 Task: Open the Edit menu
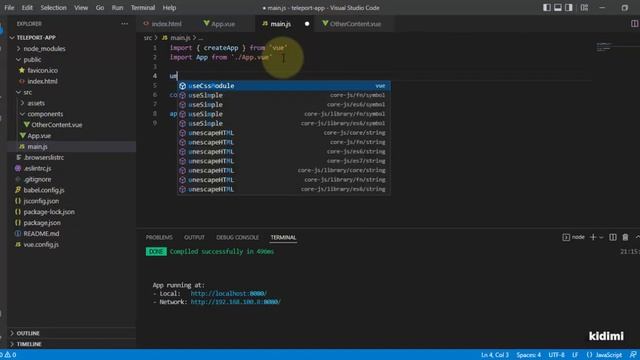click(27, 8)
